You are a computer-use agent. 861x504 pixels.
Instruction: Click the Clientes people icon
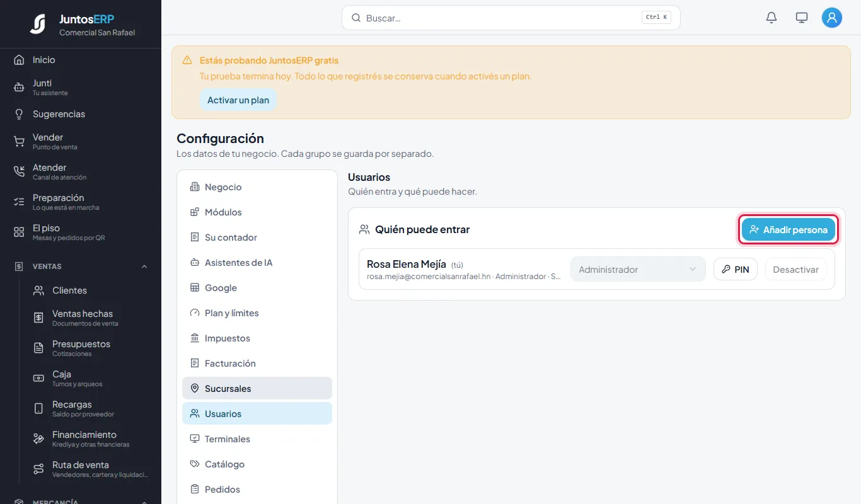(x=38, y=290)
